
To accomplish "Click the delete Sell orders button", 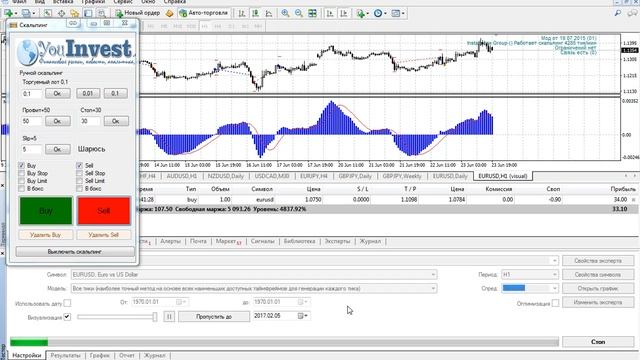I will click(104, 235).
